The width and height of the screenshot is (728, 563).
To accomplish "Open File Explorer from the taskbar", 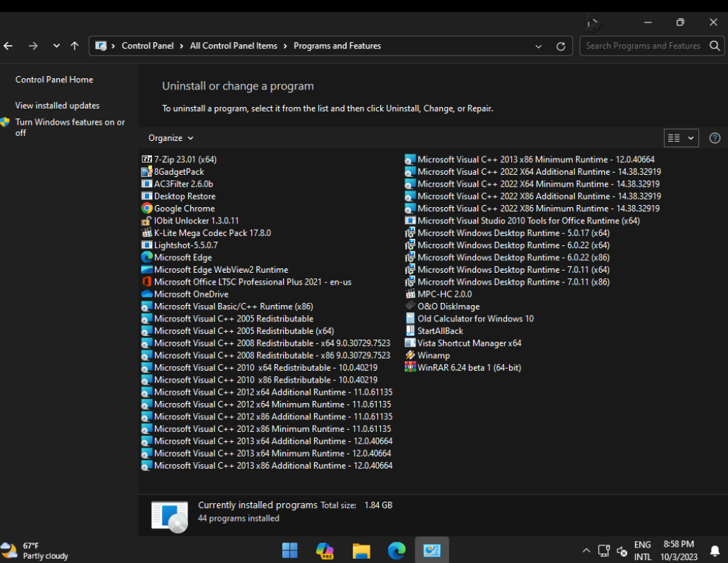I will pyautogui.click(x=361, y=550).
